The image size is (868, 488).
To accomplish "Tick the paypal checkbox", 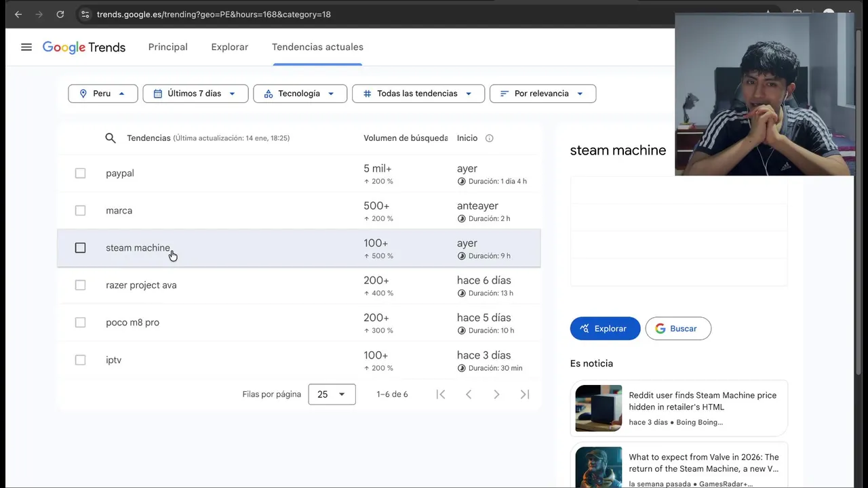I will coord(80,174).
